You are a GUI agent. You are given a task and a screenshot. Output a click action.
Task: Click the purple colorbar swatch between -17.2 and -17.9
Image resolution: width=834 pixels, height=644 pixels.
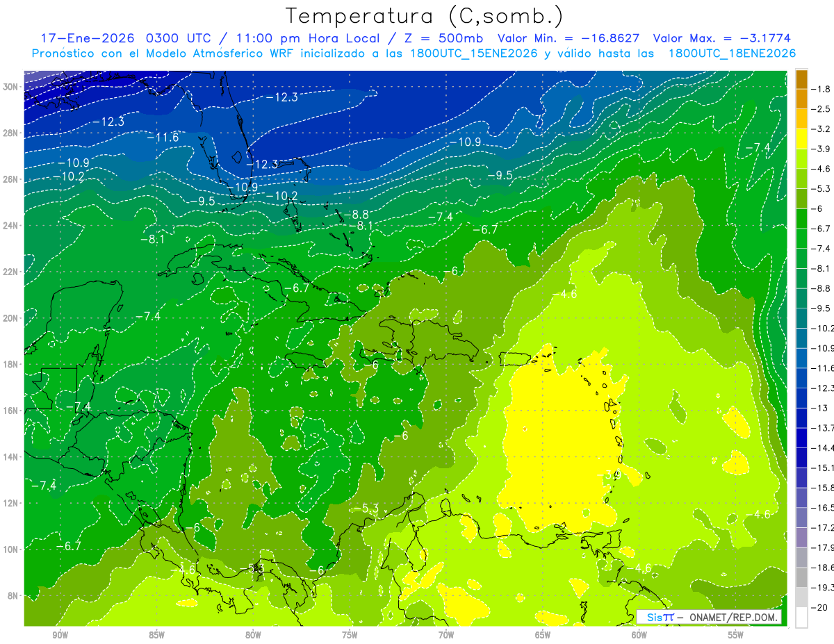click(801, 538)
